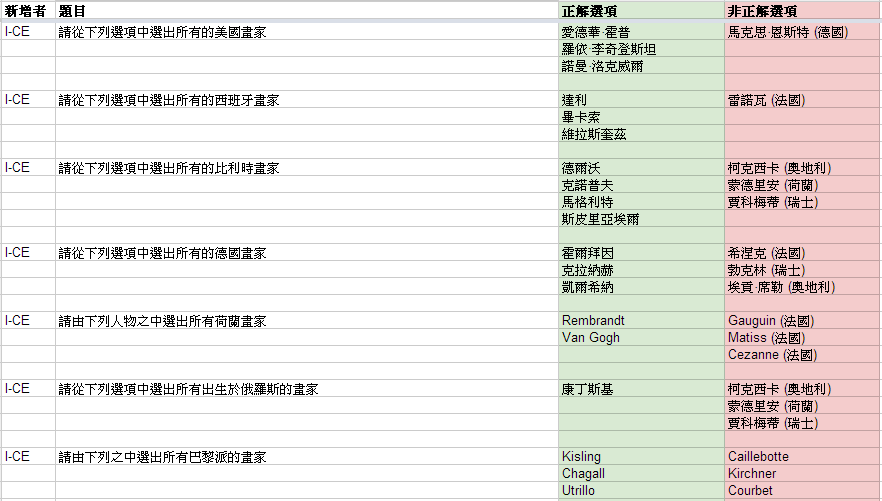Click the question cell about 美國畫家
882x501 pixels.
[307, 32]
